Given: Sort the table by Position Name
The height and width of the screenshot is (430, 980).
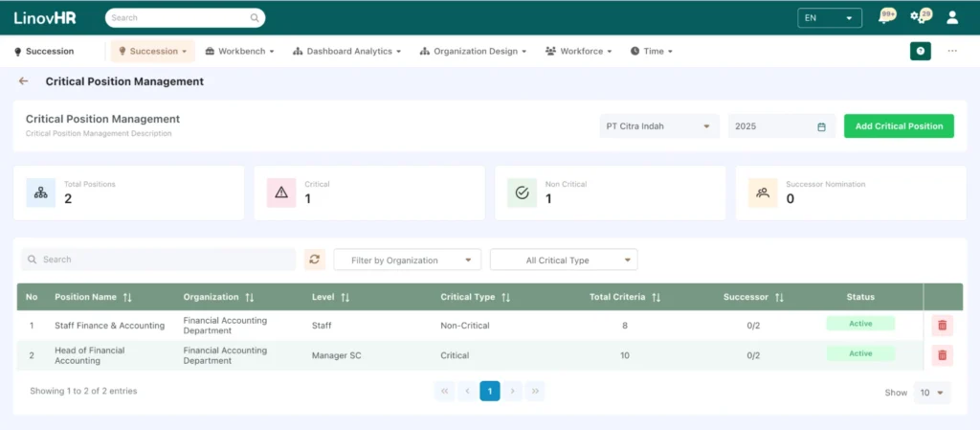Looking at the screenshot, I should pyautogui.click(x=127, y=297).
